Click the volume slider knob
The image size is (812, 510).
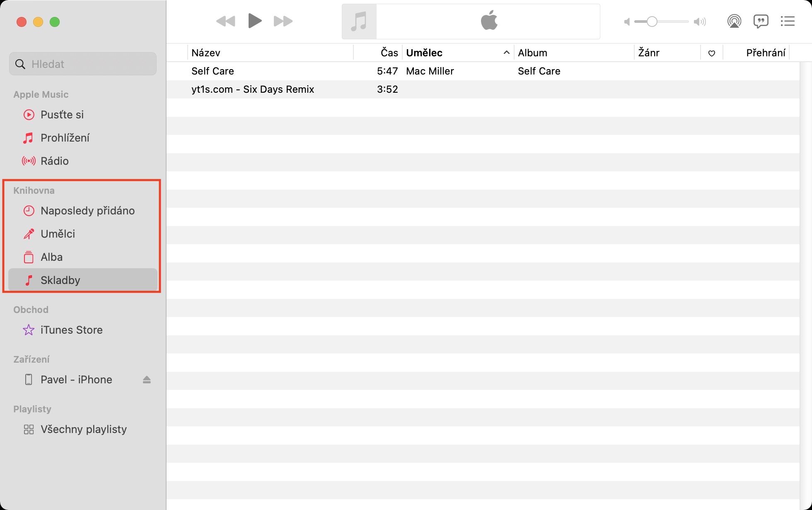pos(652,22)
